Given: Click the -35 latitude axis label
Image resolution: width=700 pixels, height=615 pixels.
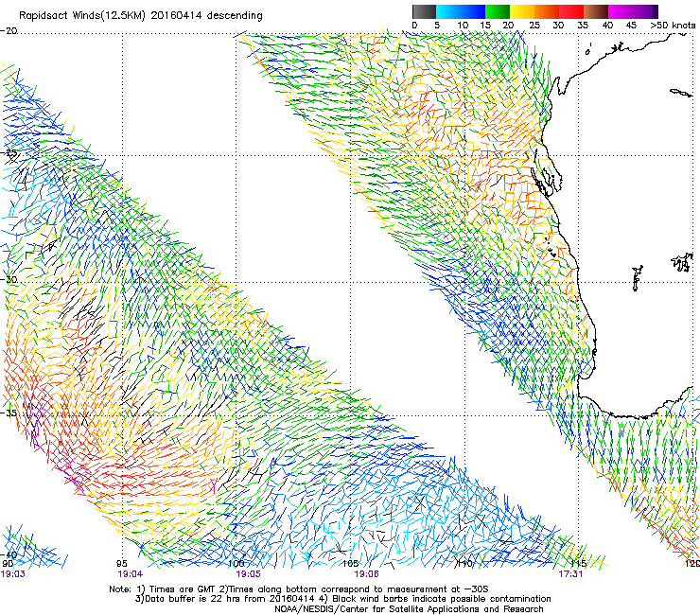Looking at the screenshot, I should (9, 413).
